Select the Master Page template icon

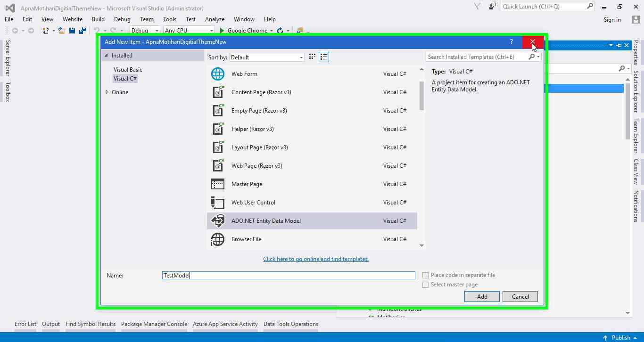pos(218,184)
